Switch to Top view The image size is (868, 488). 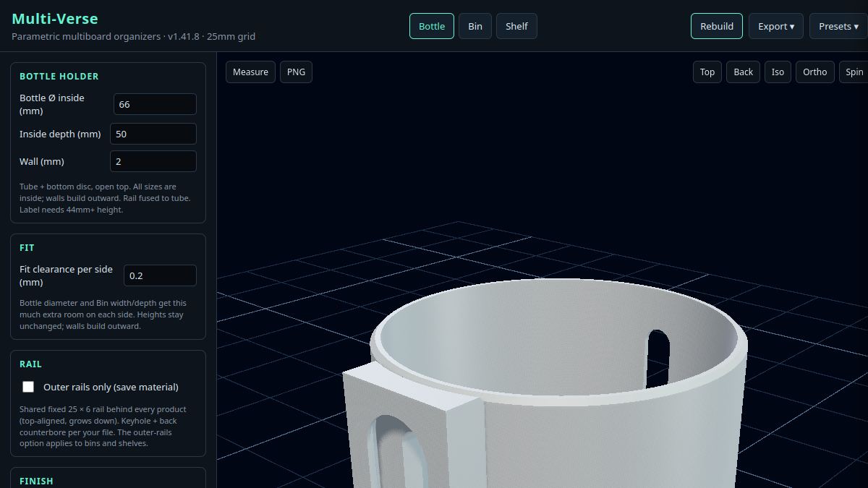[707, 72]
